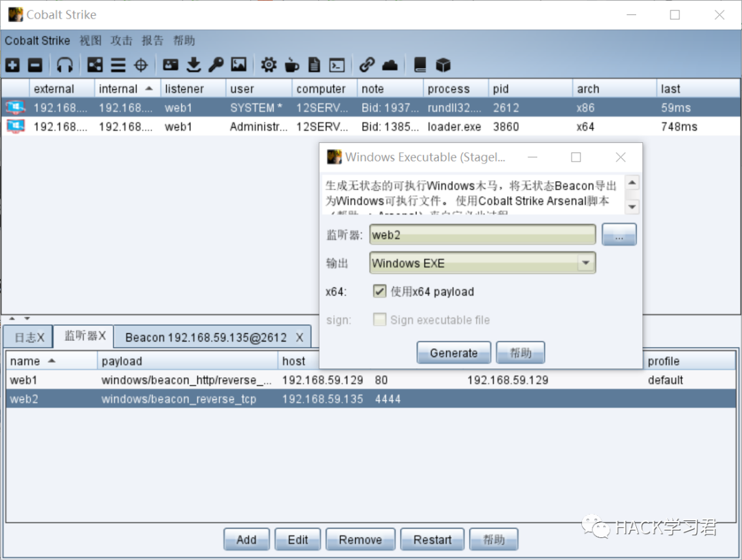Screen dimensions: 742x560
Task: Sort listeners by the profile column header
Action: click(x=689, y=361)
